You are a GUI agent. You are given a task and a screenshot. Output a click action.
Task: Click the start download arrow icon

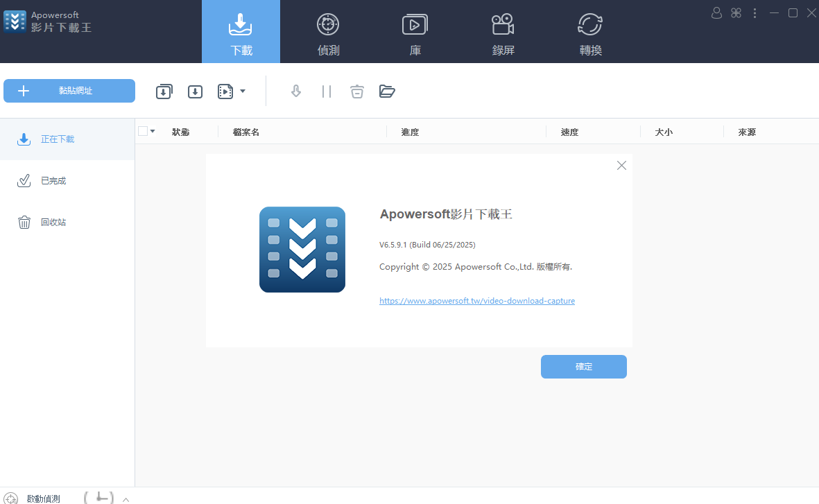tap(296, 92)
